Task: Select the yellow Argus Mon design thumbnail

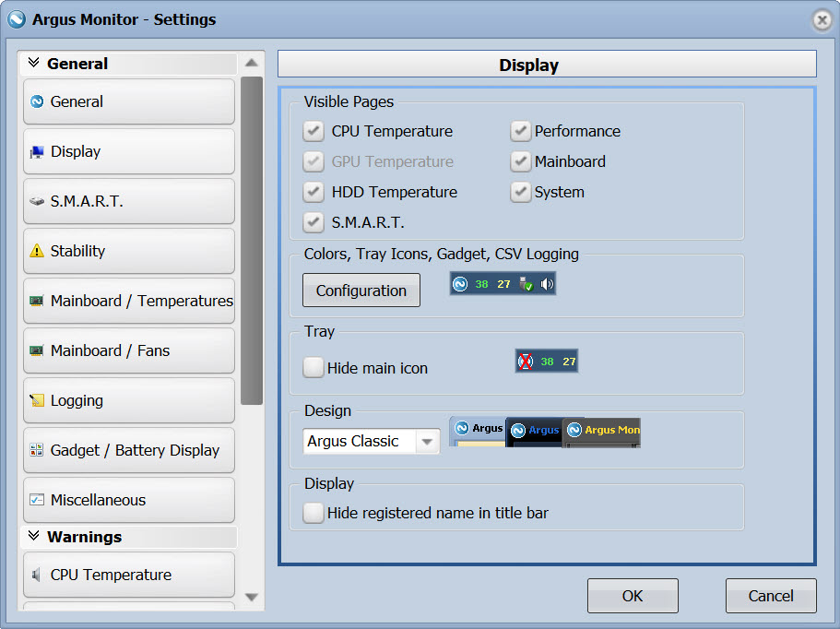Action: click(601, 433)
